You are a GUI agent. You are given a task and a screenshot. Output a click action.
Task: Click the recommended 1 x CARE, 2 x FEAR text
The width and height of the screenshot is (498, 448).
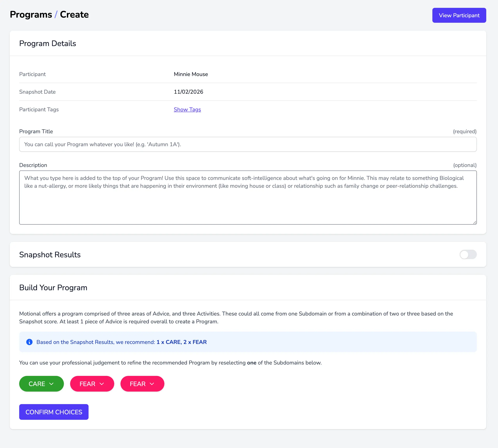(182, 342)
